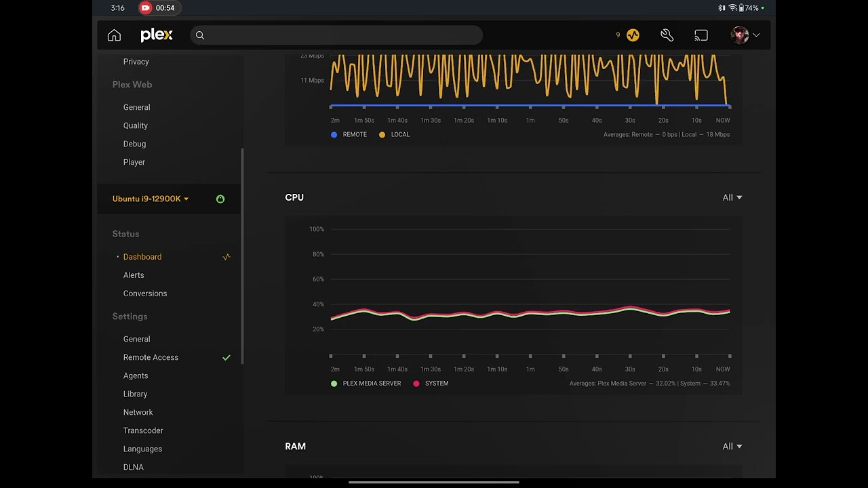This screenshot has width=868, height=488.
Task: Go to Plex home via house icon
Action: pyautogui.click(x=114, y=35)
